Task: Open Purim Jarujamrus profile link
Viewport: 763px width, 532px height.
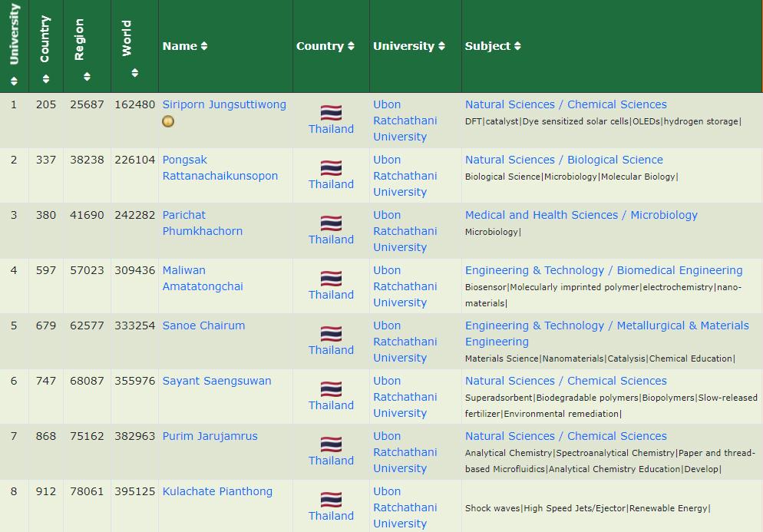Action: point(210,436)
